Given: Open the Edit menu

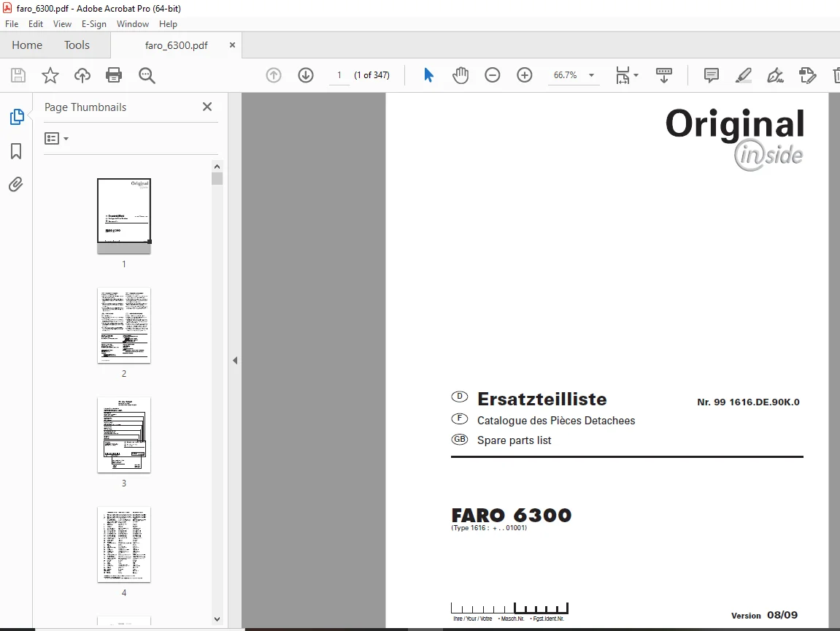Looking at the screenshot, I should coord(35,24).
